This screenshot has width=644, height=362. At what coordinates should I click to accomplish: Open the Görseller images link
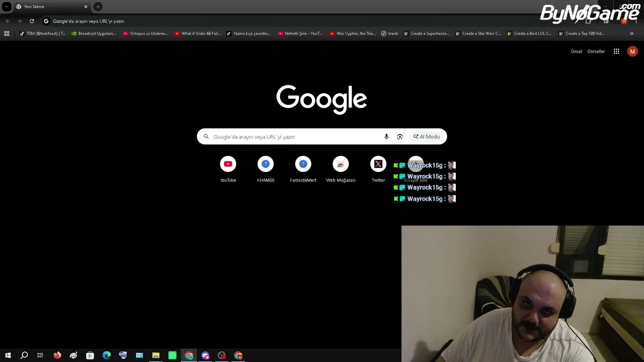tap(596, 51)
